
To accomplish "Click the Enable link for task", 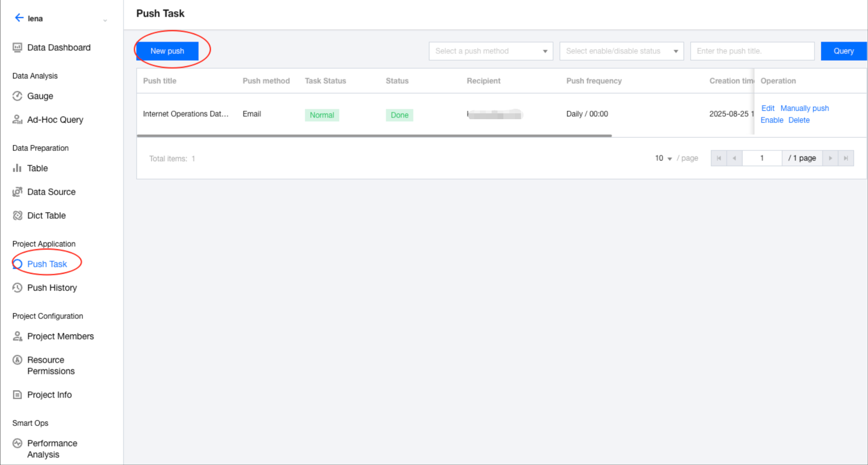I will (x=772, y=120).
